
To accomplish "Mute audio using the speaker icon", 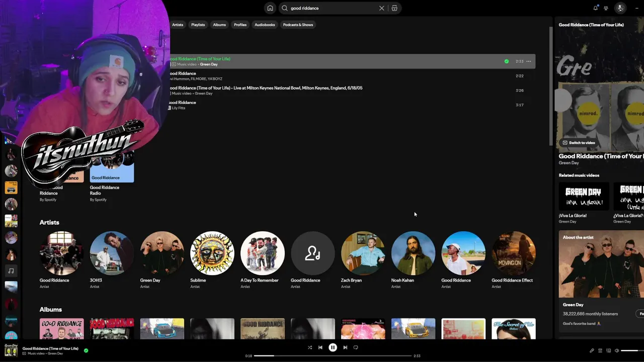I will point(617,350).
